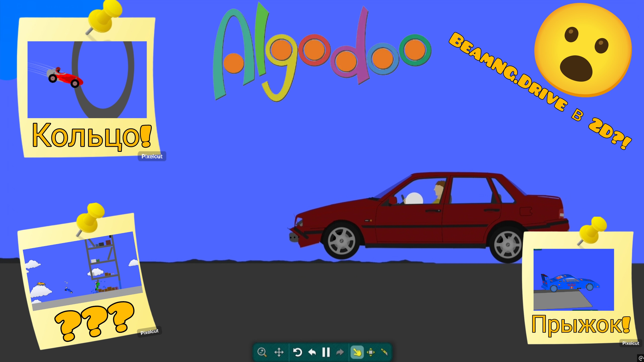Screen dimensions: 644x362
Task: Select the yellow hand Drag tool
Action: (x=357, y=352)
